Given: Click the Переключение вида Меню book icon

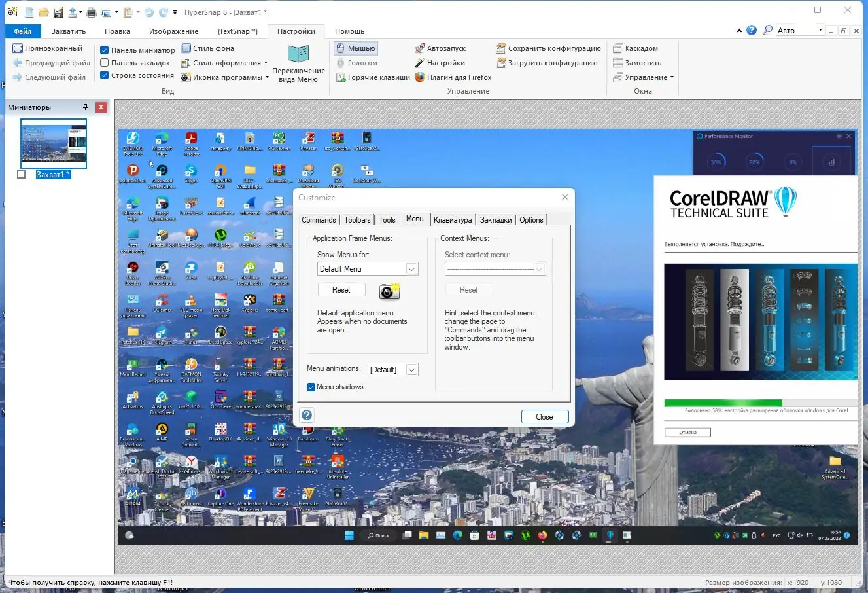Looking at the screenshot, I should [x=298, y=54].
